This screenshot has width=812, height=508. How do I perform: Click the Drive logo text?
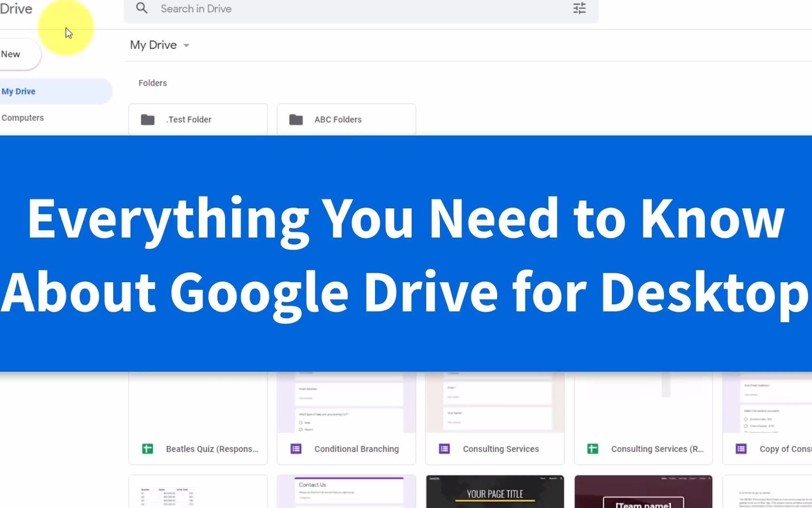coord(16,8)
